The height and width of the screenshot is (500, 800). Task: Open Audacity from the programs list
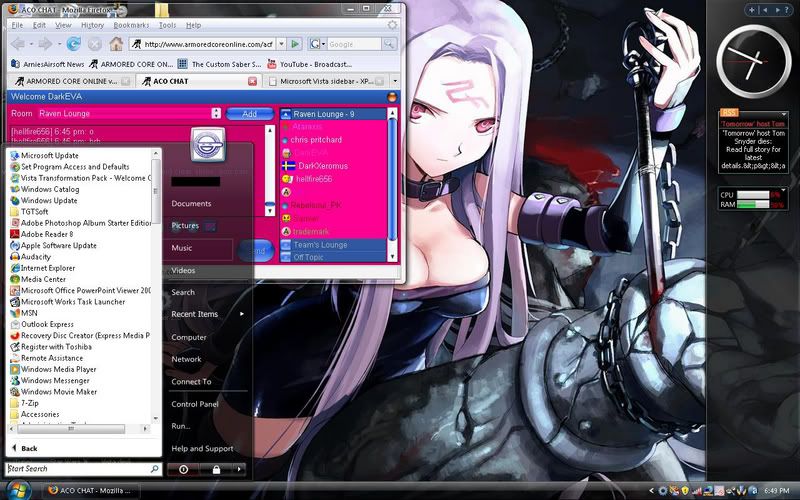36,256
